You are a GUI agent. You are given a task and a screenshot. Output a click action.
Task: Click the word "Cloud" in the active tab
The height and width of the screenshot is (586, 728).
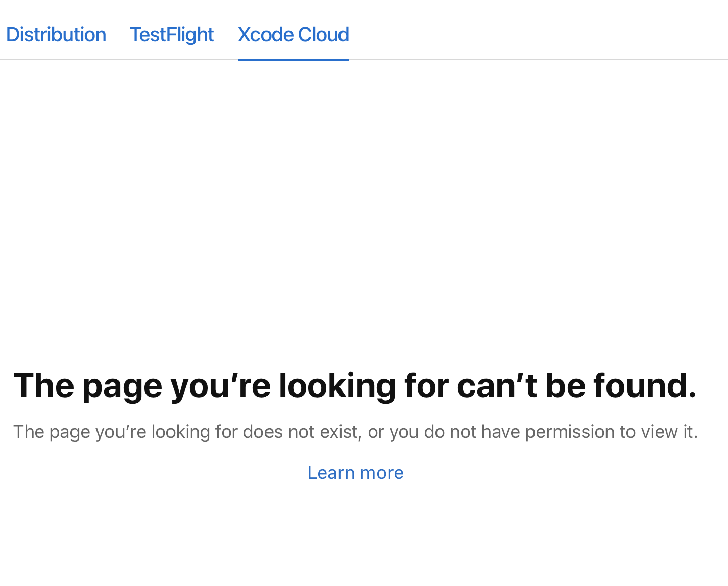click(x=324, y=35)
